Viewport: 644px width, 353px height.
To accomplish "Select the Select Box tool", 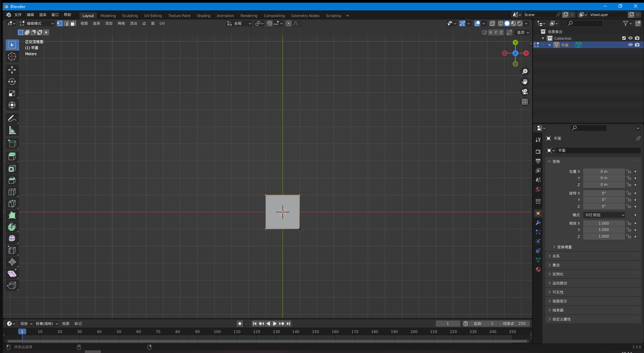I will pyautogui.click(x=12, y=45).
